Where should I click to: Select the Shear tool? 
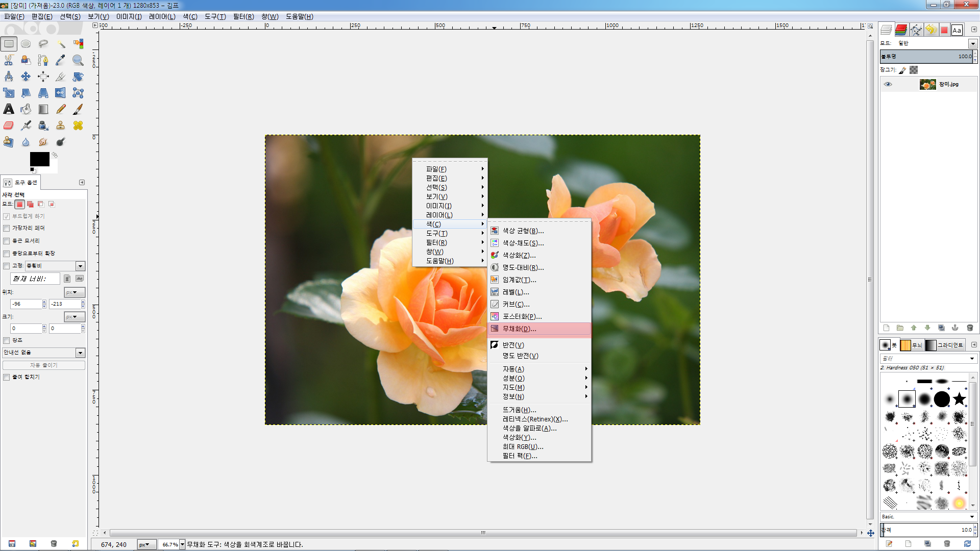pos(26,93)
